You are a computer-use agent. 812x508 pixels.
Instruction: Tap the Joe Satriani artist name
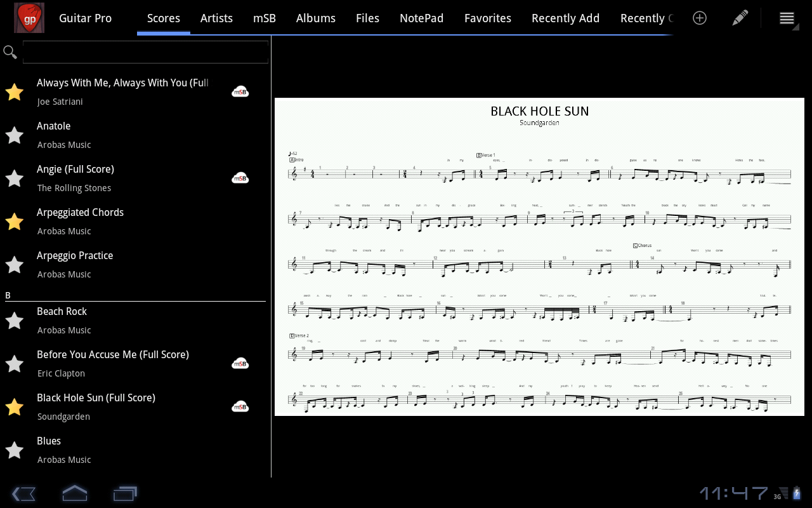coord(60,102)
